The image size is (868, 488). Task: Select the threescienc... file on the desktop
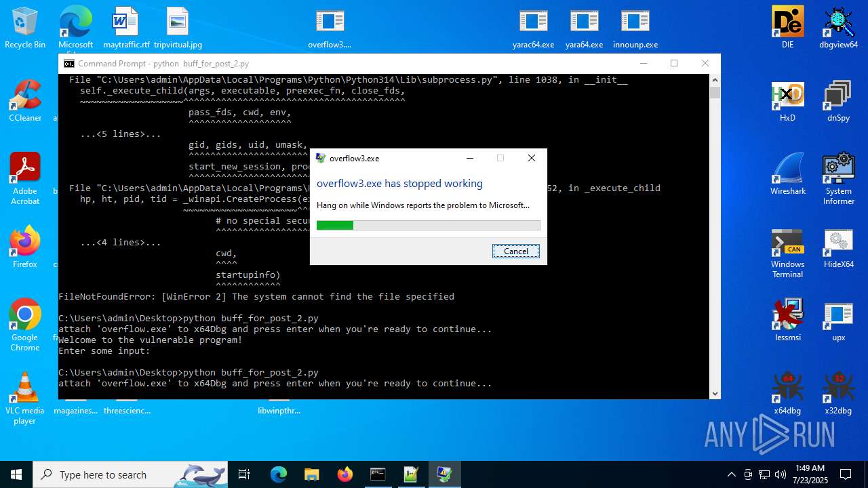127,410
